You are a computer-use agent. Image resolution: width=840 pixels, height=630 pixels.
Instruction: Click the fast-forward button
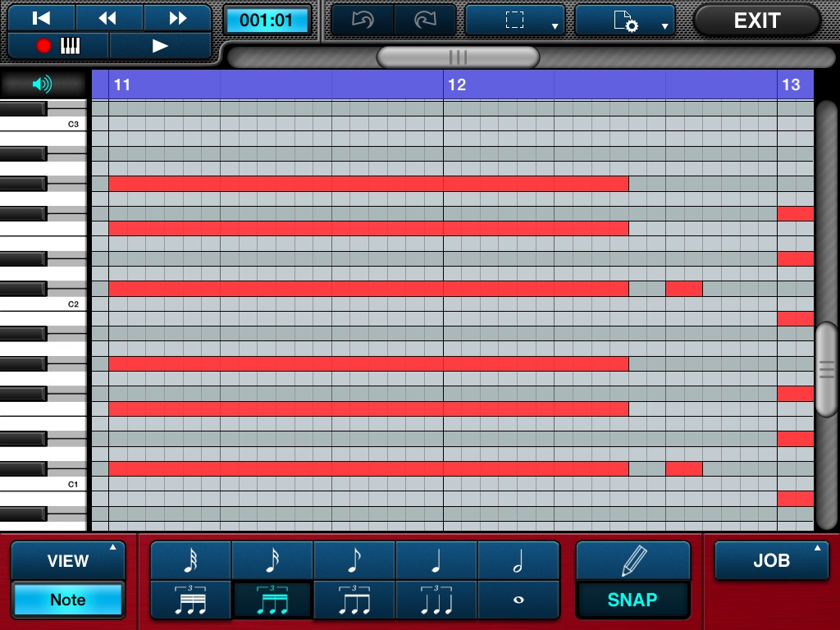(x=177, y=18)
